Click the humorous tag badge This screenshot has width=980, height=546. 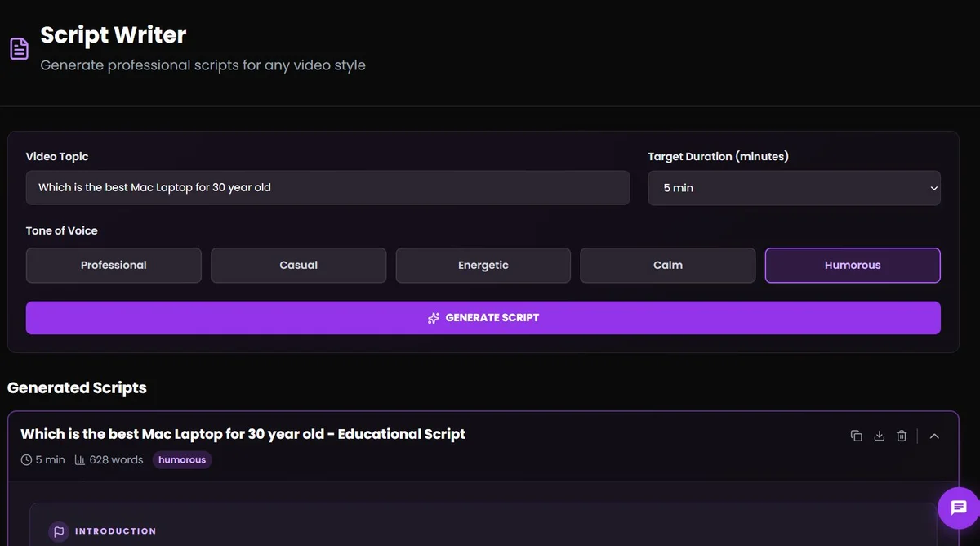click(x=182, y=460)
